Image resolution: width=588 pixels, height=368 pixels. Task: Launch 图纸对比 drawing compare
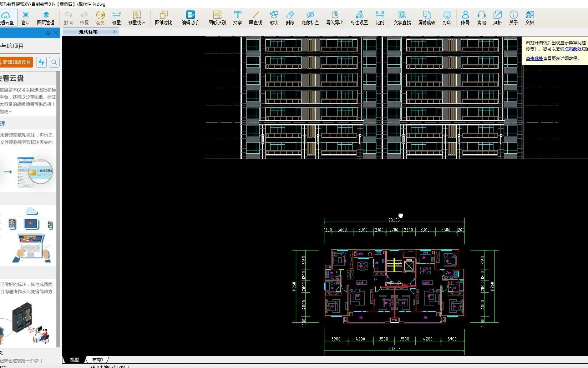[x=164, y=18]
